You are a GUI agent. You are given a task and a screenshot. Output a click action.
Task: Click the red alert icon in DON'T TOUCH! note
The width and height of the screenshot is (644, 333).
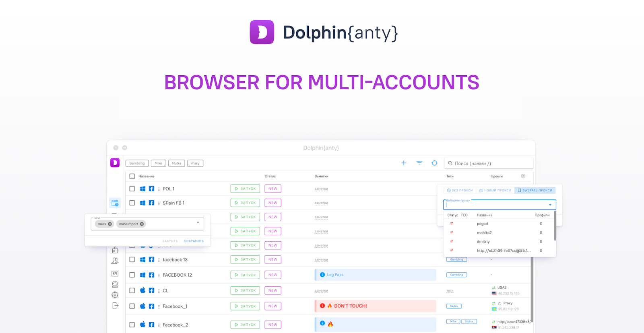tap(322, 306)
